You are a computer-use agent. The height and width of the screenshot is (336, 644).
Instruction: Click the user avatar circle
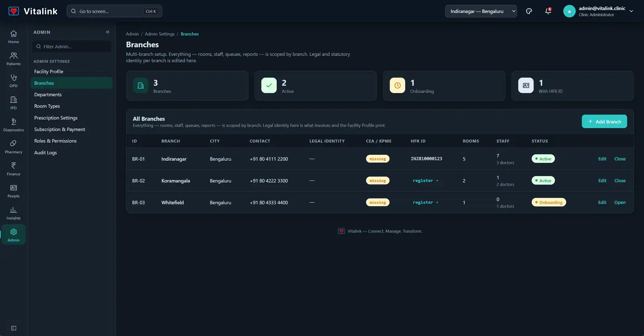[x=569, y=11]
